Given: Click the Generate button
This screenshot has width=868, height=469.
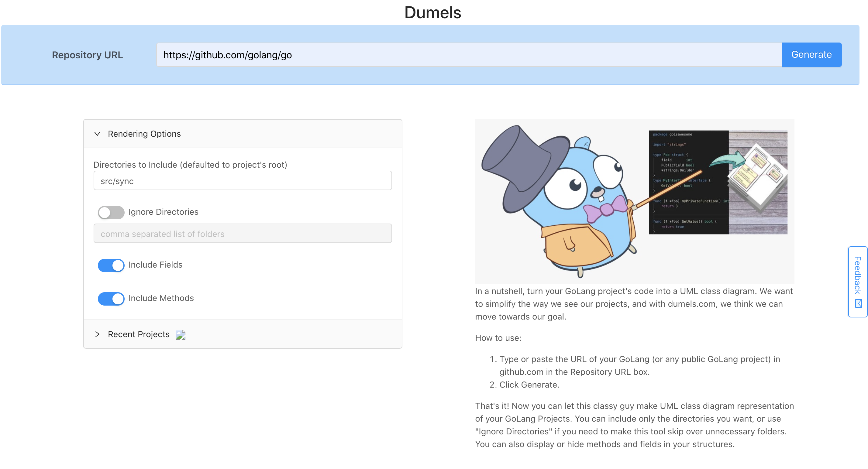Looking at the screenshot, I should click(x=811, y=55).
